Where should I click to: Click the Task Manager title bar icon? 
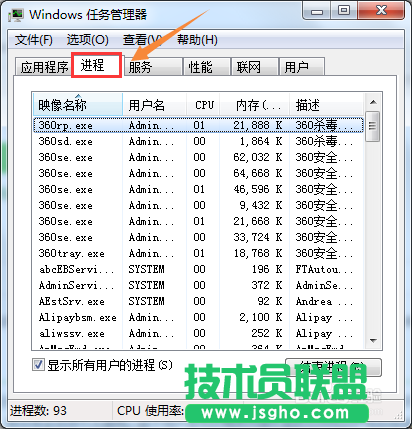pos(16,15)
